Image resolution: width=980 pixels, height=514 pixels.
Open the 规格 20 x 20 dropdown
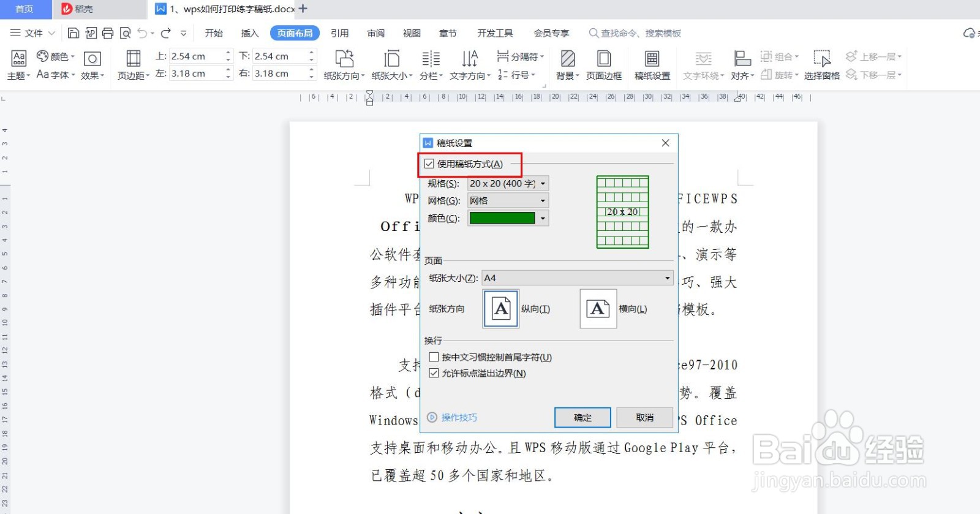click(x=508, y=183)
